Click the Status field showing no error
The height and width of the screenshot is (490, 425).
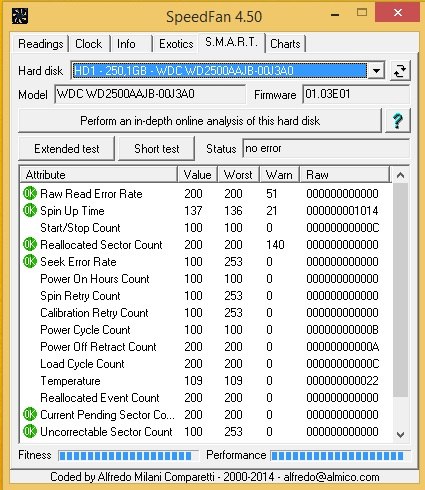coord(326,148)
